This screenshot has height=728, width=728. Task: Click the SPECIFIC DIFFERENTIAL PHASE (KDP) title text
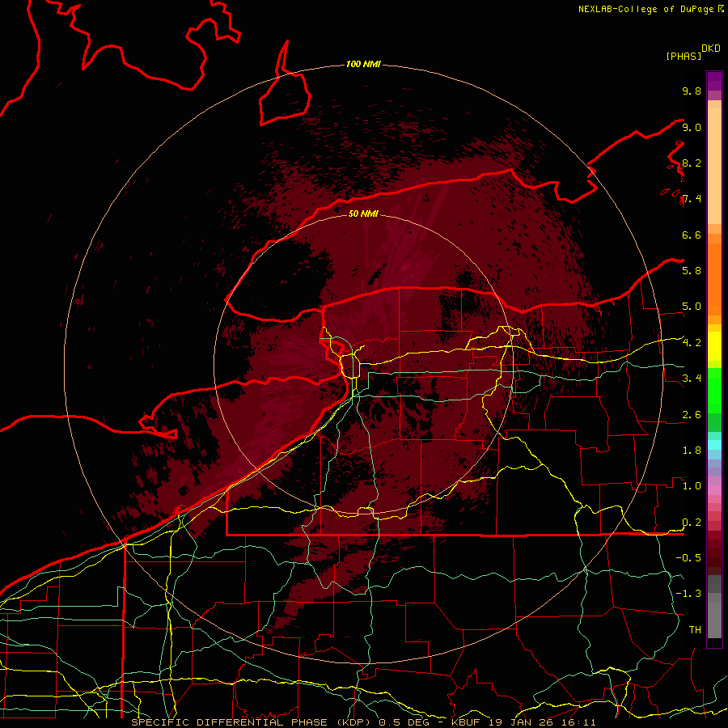tap(252, 722)
